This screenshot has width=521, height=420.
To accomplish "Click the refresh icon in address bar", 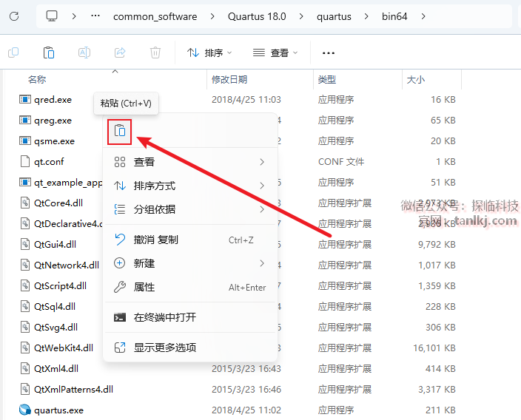I will (14, 16).
